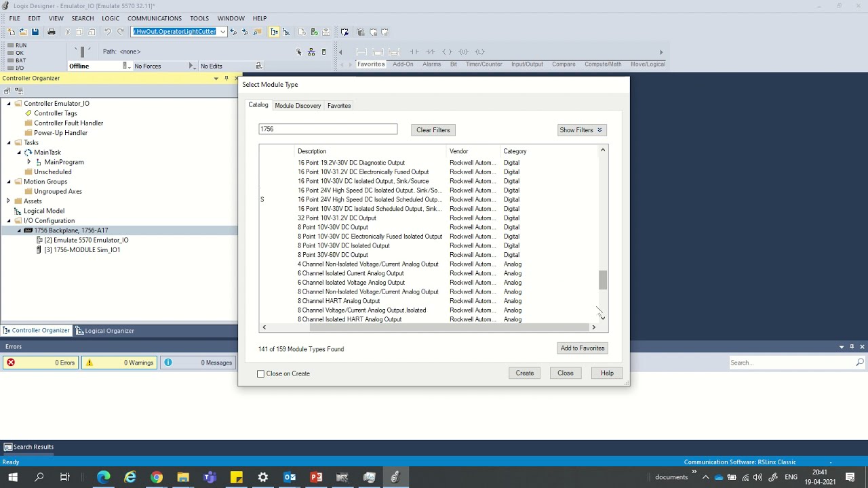Click the 1756 search text field
The height and width of the screenshot is (488, 868).
(x=328, y=129)
